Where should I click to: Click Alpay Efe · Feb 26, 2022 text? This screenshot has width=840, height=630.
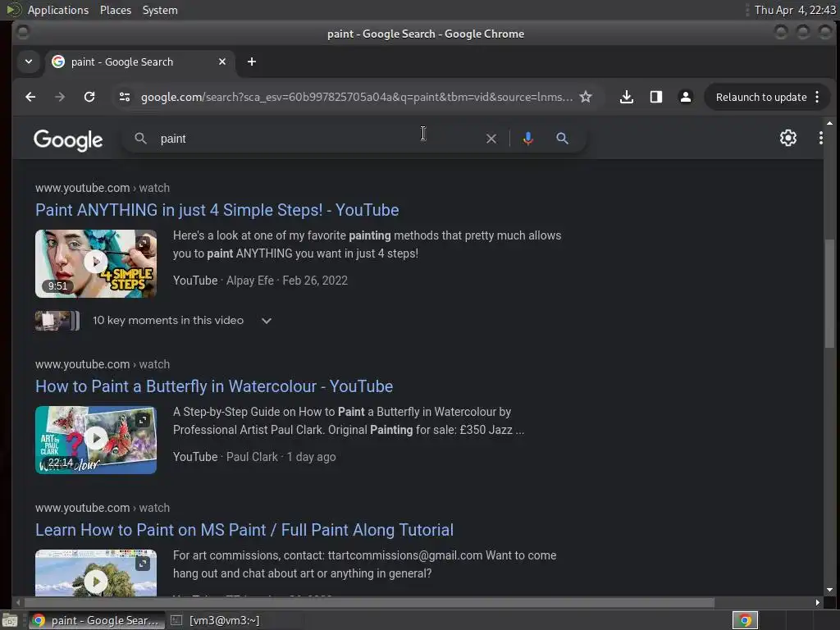point(287,281)
